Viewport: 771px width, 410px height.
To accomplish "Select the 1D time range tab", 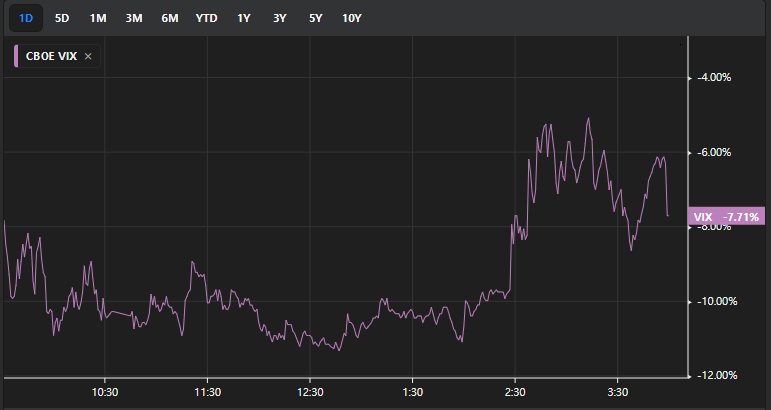I will coord(26,18).
